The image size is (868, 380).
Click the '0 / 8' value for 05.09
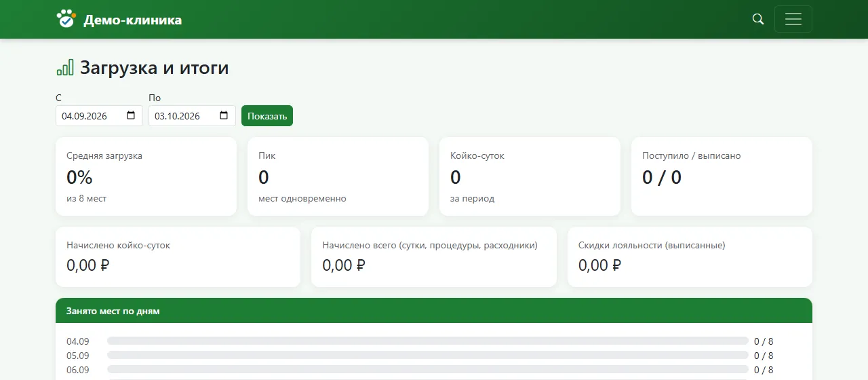[764, 356]
